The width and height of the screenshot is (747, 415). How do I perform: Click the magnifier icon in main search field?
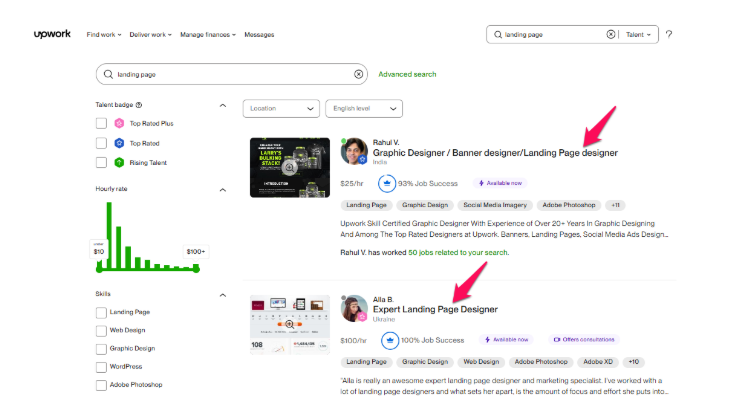108,74
